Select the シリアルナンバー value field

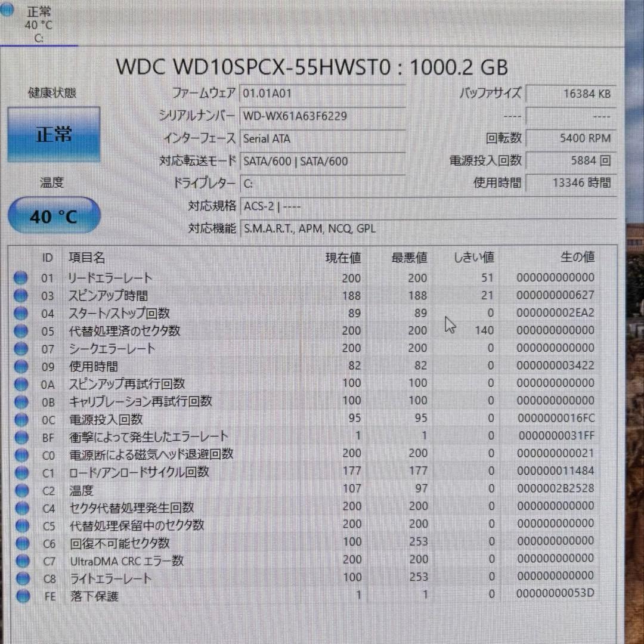coord(322,116)
